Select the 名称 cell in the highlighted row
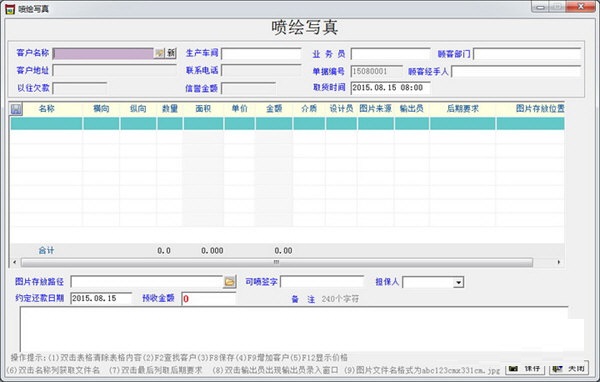The width and height of the screenshot is (600, 382). click(x=46, y=124)
